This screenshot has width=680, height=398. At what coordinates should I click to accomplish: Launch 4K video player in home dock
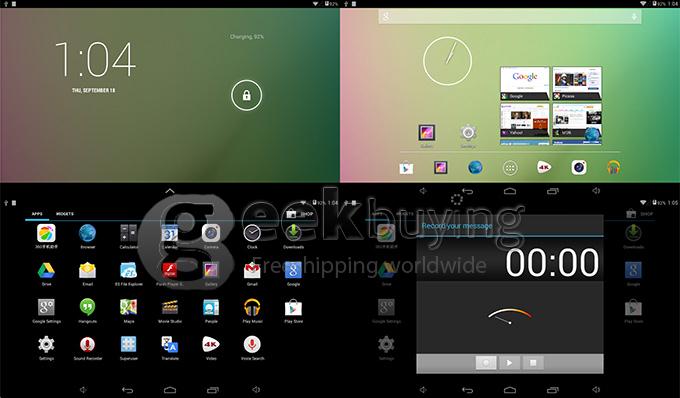[x=544, y=167]
